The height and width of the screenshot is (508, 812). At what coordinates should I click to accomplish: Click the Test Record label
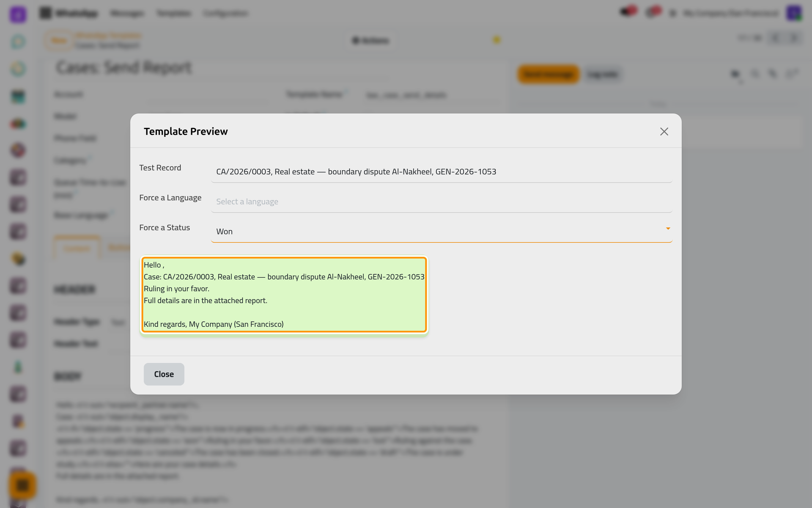point(160,168)
